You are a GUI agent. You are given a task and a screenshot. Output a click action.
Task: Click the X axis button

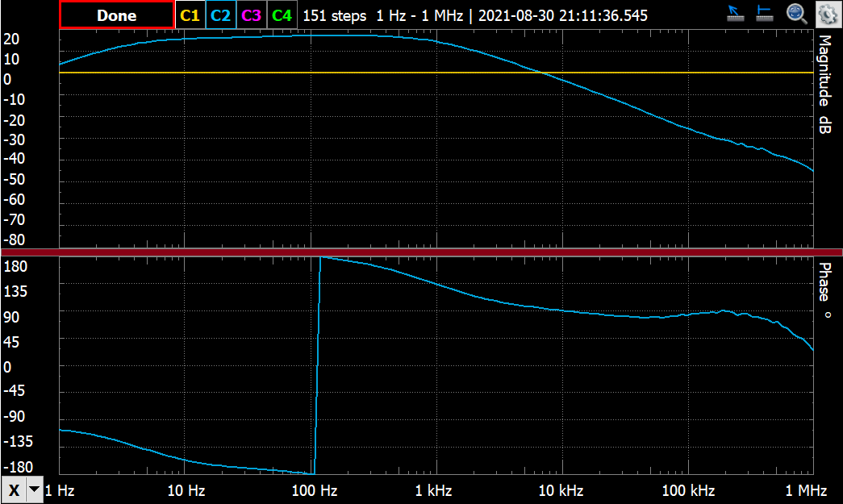pos(14,489)
